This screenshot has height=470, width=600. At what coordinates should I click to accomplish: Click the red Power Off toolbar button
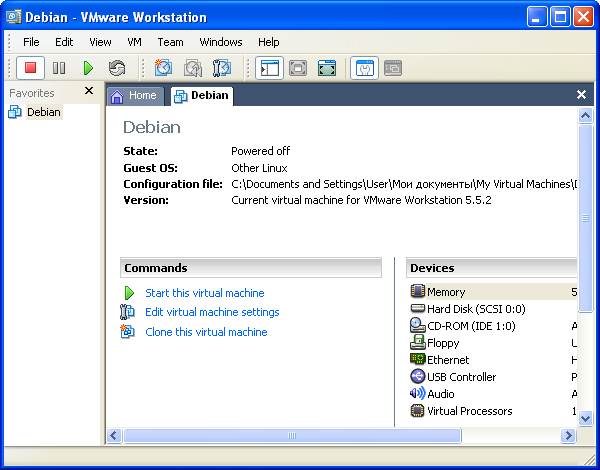(30, 68)
